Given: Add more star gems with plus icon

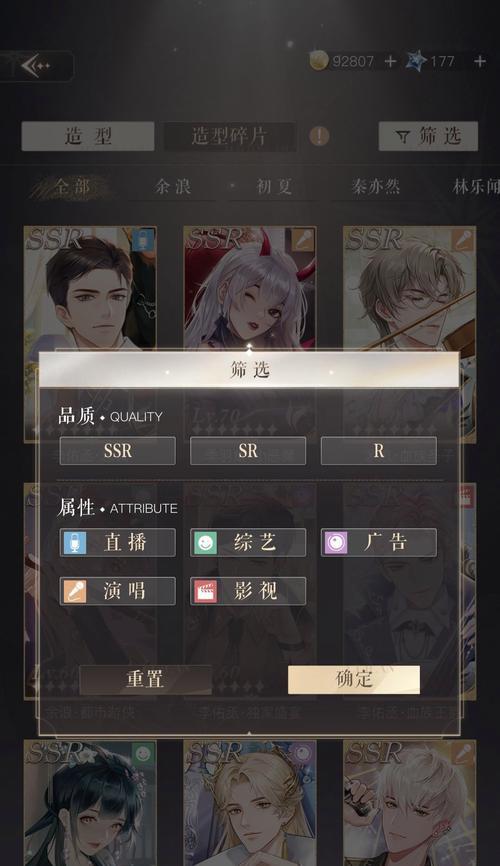Looking at the screenshot, I should [x=480, y=61].
